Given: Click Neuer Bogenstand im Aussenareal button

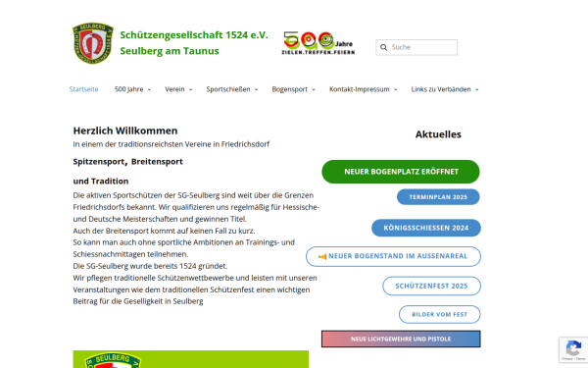Looking at the screenshot, I should click(x=393, y=256).
